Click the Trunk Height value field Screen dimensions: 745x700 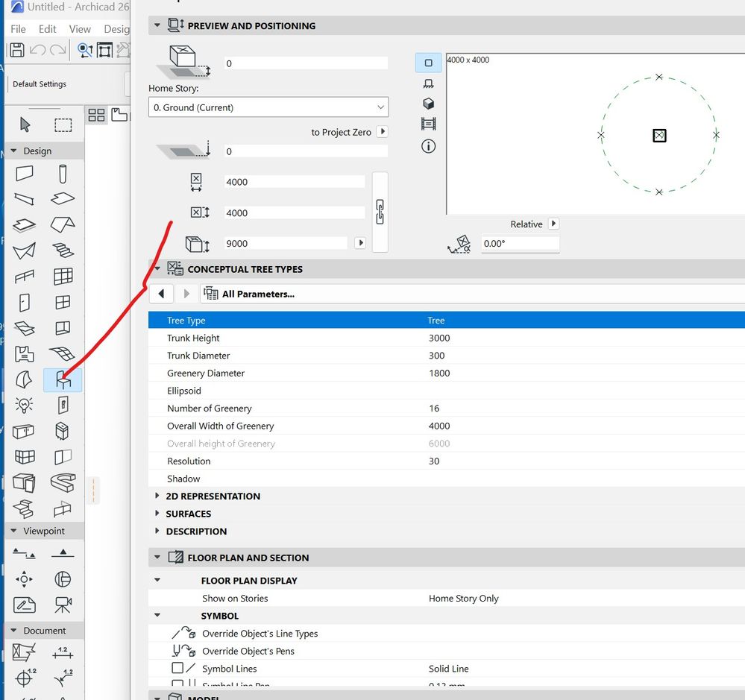point(439,338)
